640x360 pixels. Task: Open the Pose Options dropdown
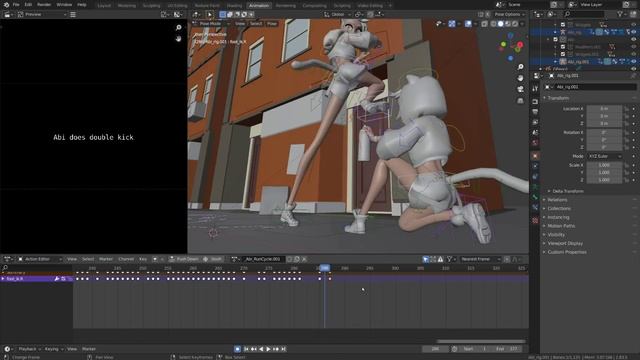(x=509, y=14)
